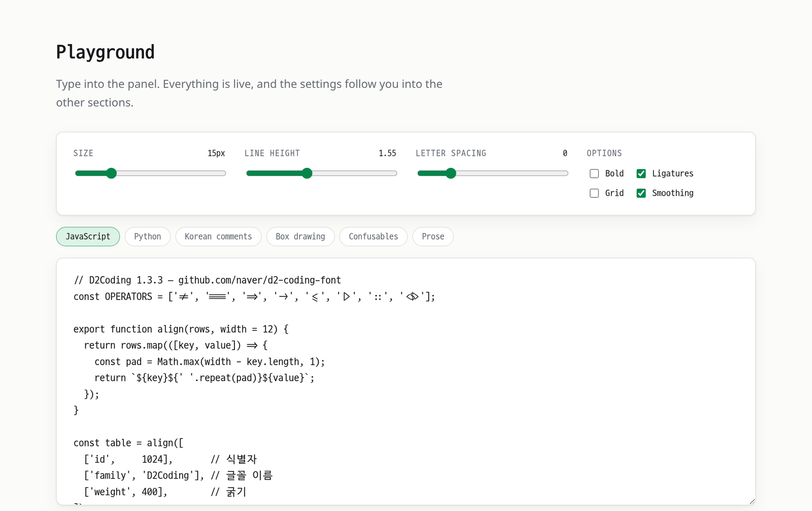812x511 pixels.
Task: Click the letter spacing value 0
Action: (565, 153)
